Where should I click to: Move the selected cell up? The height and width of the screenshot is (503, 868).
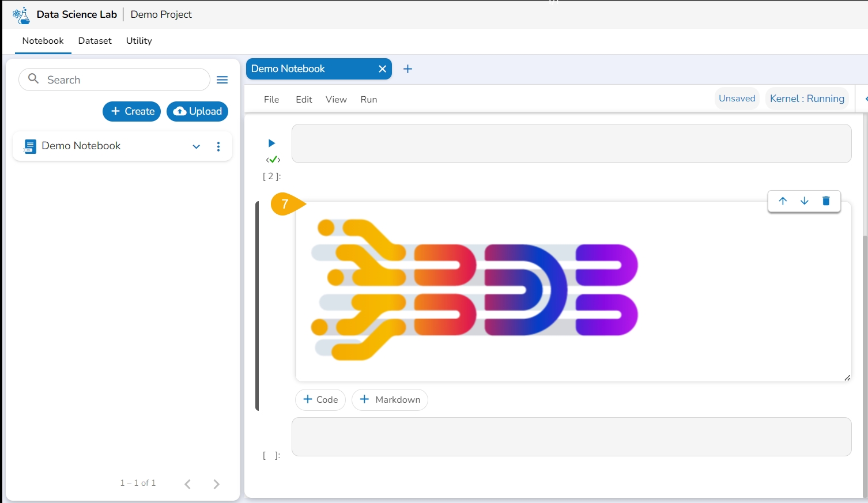[x=782, y=201]
